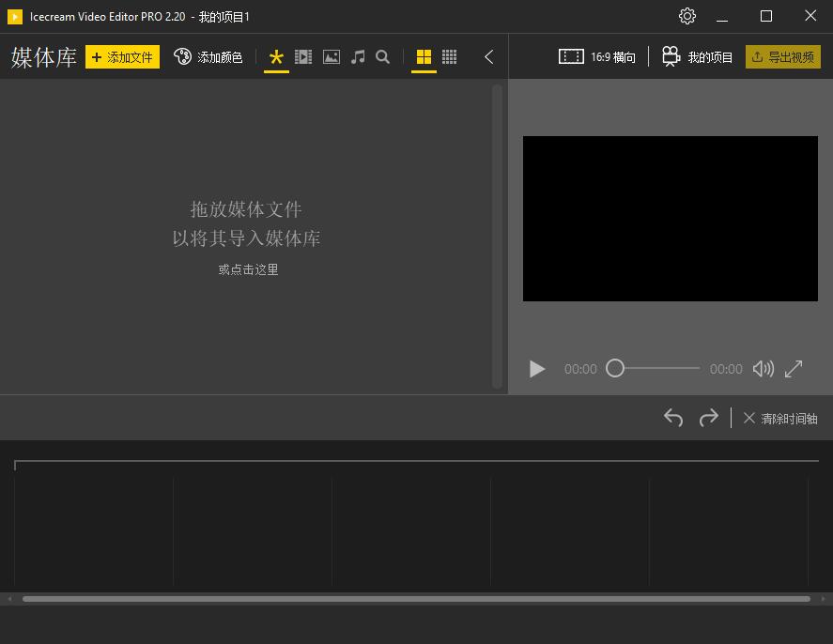Redo the last undone action
833x644 pixels.
709,418
